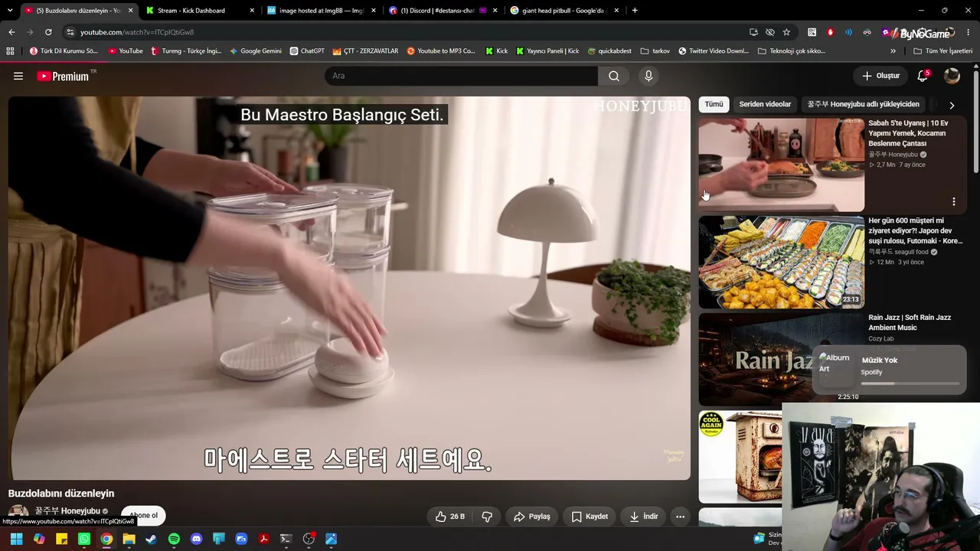Viewport: 980px width, 551px height.
Task: Open the tracking protection eye icon
Action: tap(770, 32)
